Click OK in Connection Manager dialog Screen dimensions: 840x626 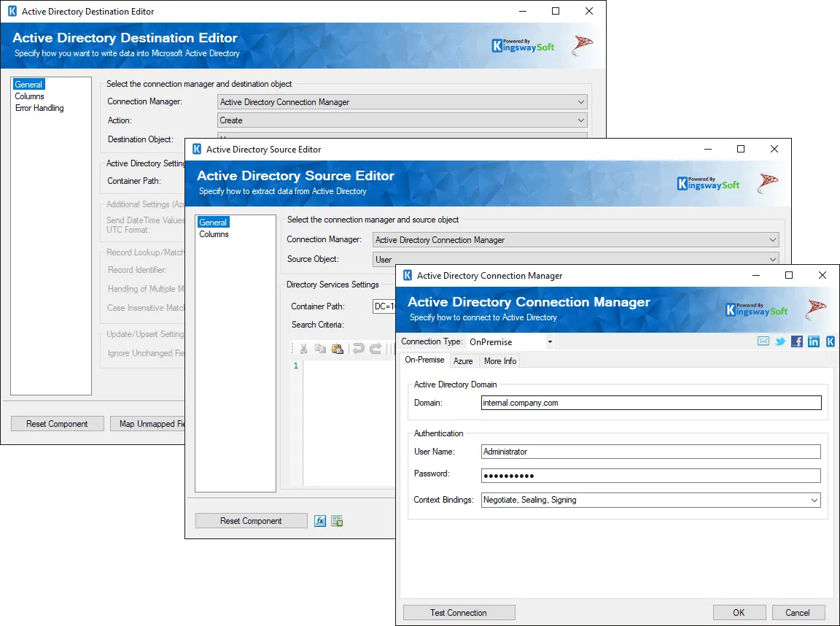point(739,613)
